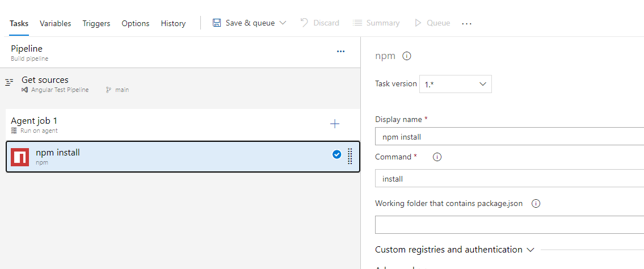Open the Triggers tab
Viewport: 644px width, 269px height.
pos(96,23)
